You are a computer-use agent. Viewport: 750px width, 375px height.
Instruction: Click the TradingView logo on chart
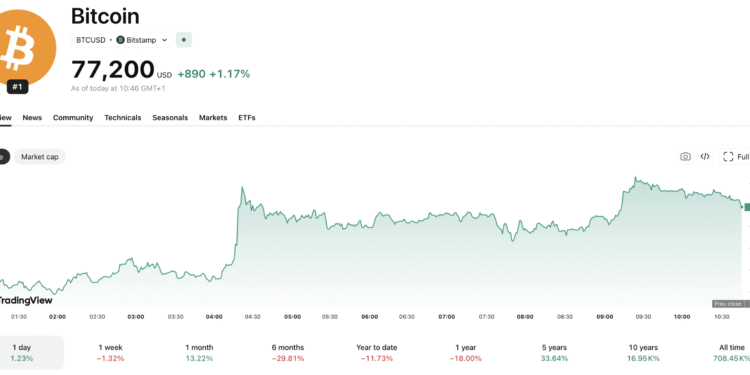(x=25, y=300)
